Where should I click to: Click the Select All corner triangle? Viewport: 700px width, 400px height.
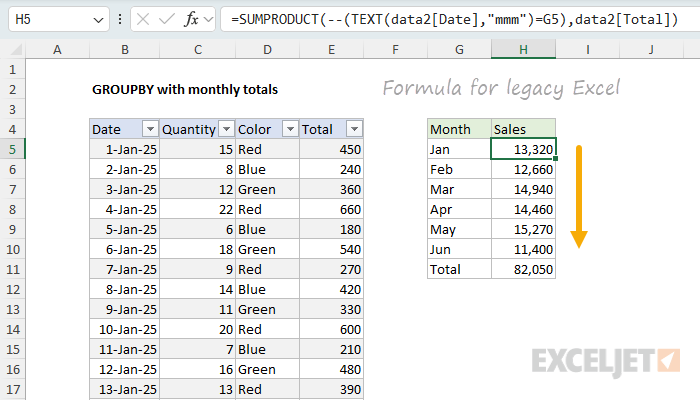tap(16, 49)
